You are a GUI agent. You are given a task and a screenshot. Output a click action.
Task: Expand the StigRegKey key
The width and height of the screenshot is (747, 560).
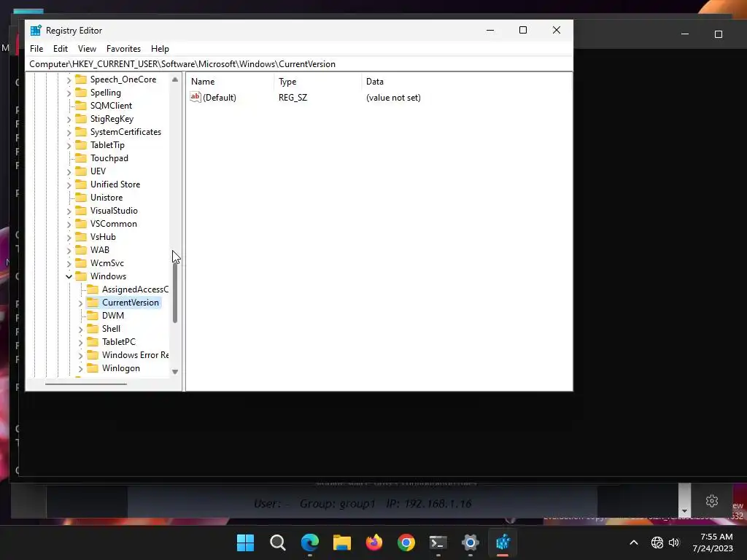[69, 119]
